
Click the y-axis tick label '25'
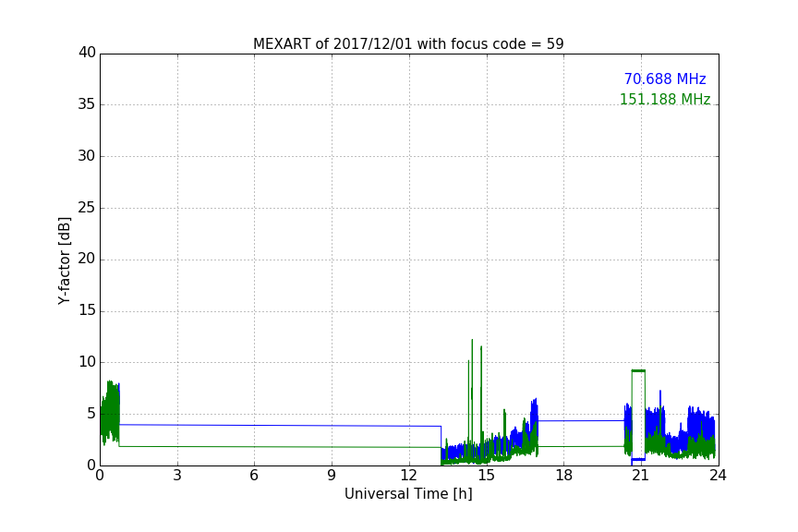(87, 208)
